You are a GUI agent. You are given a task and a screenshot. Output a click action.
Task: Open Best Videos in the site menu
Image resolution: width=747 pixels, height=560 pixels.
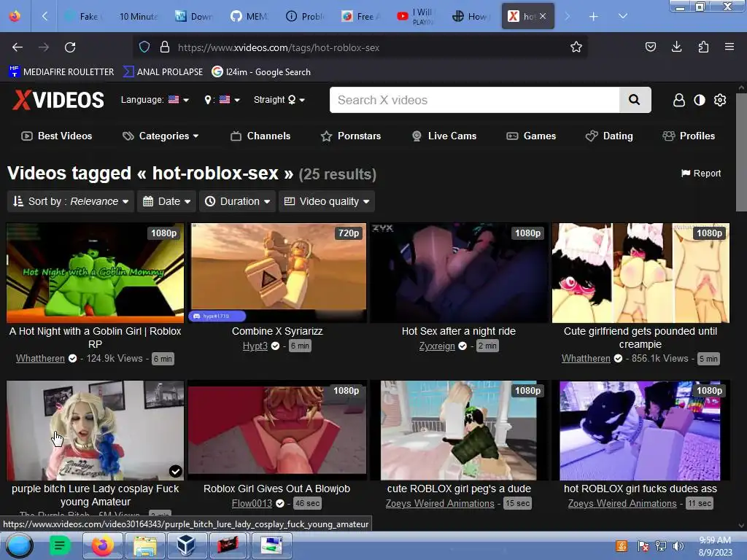click(57, 136)
